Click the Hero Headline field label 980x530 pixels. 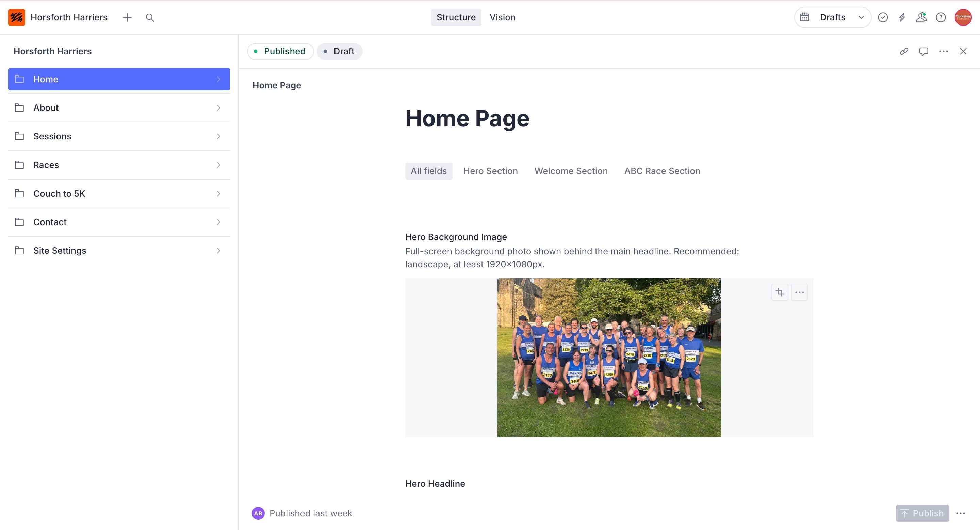[435, 484]
